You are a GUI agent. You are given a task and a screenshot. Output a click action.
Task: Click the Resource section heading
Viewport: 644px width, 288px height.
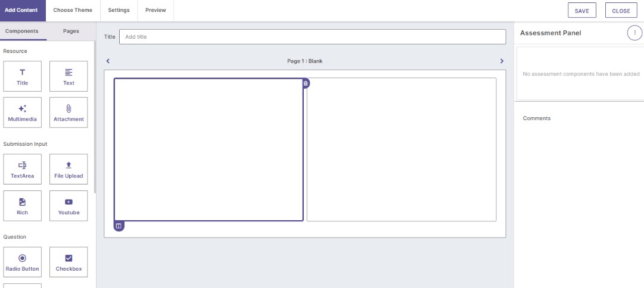tap(15, 51)
